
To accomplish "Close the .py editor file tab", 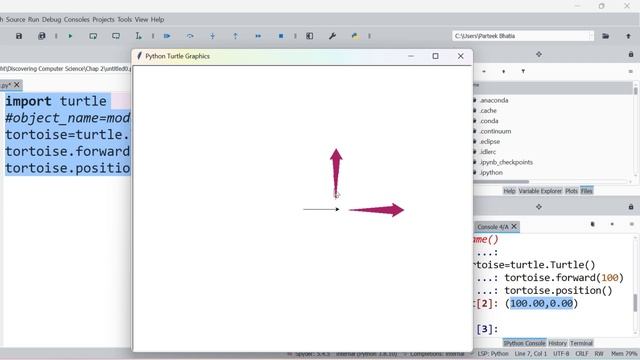I will click(17, 84).
